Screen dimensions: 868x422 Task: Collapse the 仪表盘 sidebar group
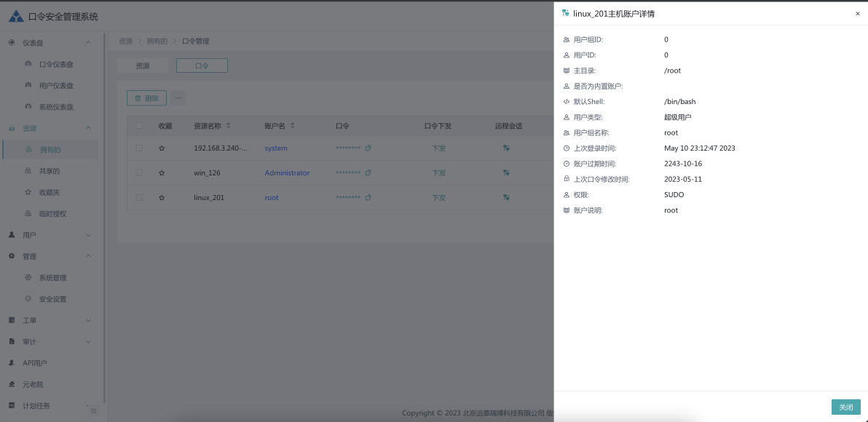coord(88,43)
